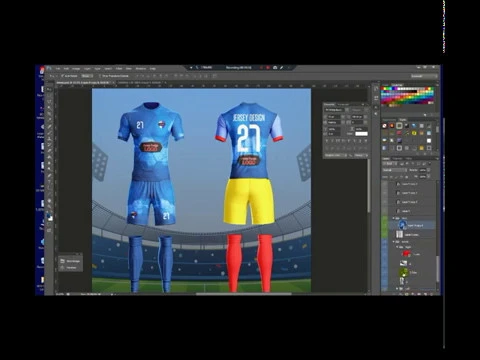This screenshot has height=360, width=480.
Task: Open the Filter menu
Action: (119, 69)
